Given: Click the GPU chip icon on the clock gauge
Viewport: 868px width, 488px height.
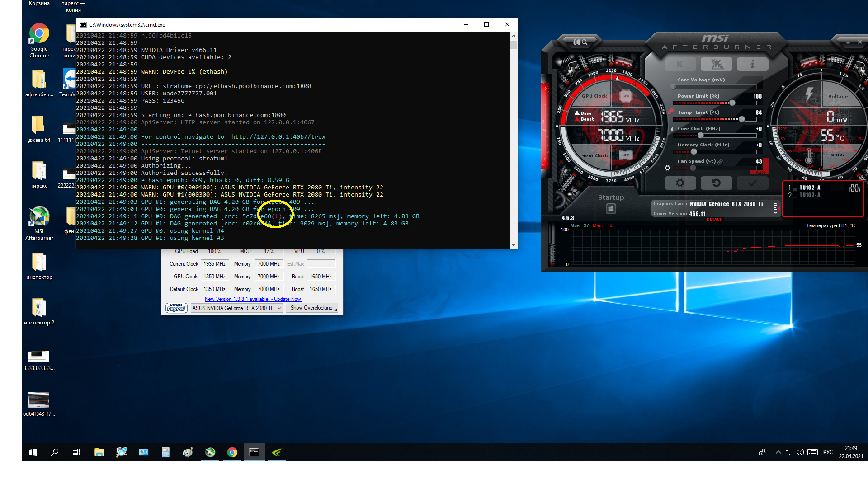Looking at the screenshot, I should click(626, 96).
